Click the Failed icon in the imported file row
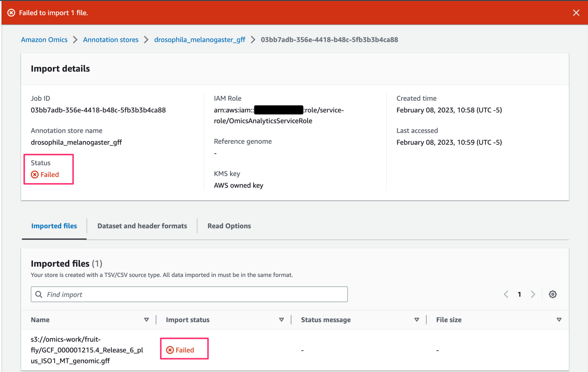Viewport: 588px width, 372px height. point(171,350)
